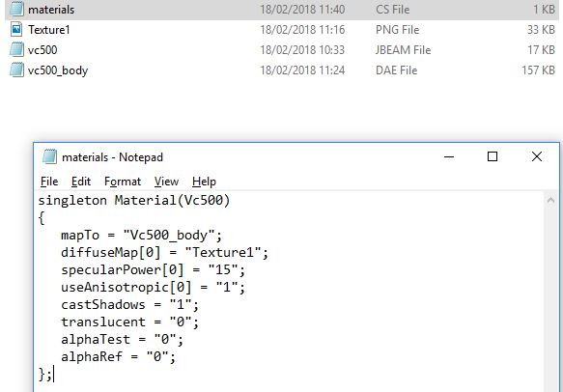Viewport: 563px width, 392px height.
Task: Open the Format menu
Action: pyautogui.click(x=123, y=182)
